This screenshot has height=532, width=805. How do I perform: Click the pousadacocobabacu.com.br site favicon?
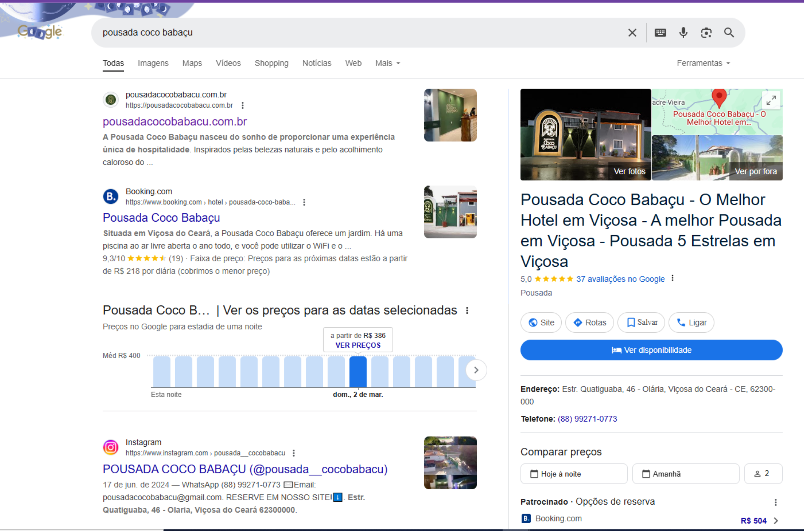coord(111,100)
